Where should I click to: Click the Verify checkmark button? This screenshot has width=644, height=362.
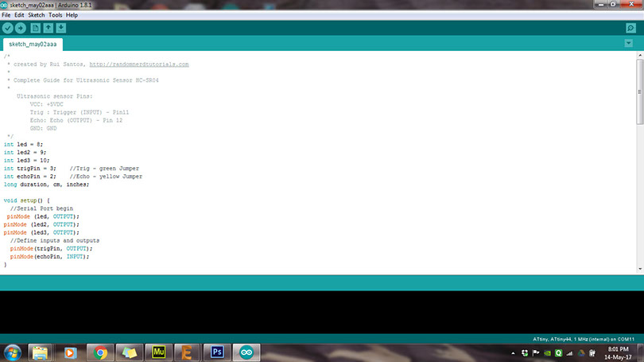pos(7,28)
